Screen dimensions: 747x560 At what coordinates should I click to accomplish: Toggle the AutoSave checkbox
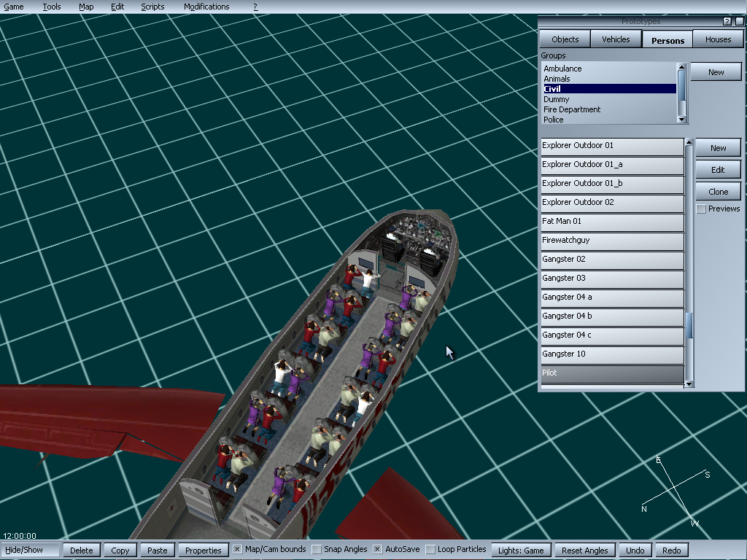pos(377,550)
